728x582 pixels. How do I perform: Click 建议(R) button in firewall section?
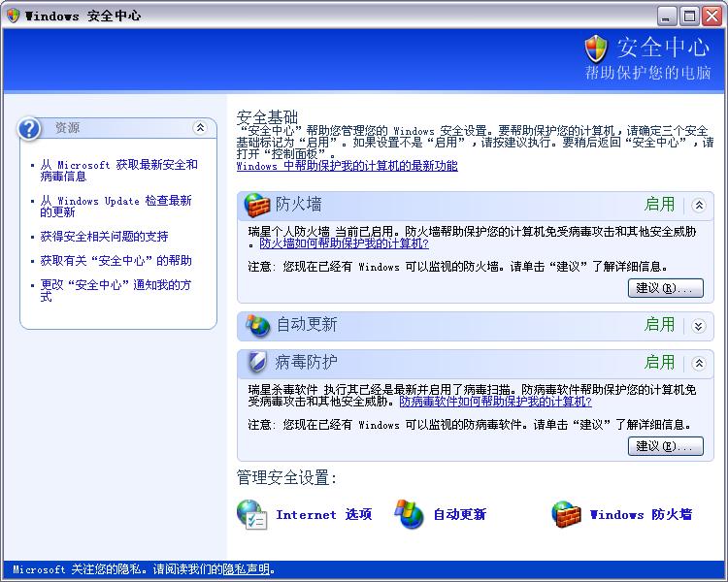[x=666, y=288]
